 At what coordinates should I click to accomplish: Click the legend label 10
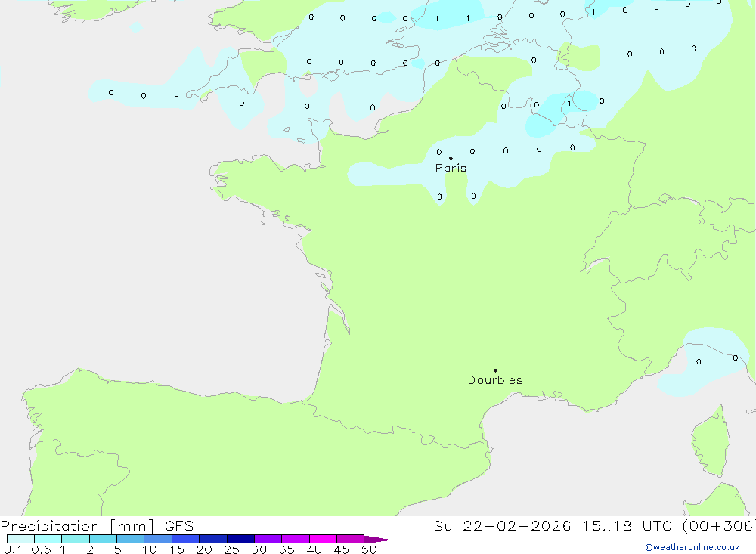[x=150, y=549]
